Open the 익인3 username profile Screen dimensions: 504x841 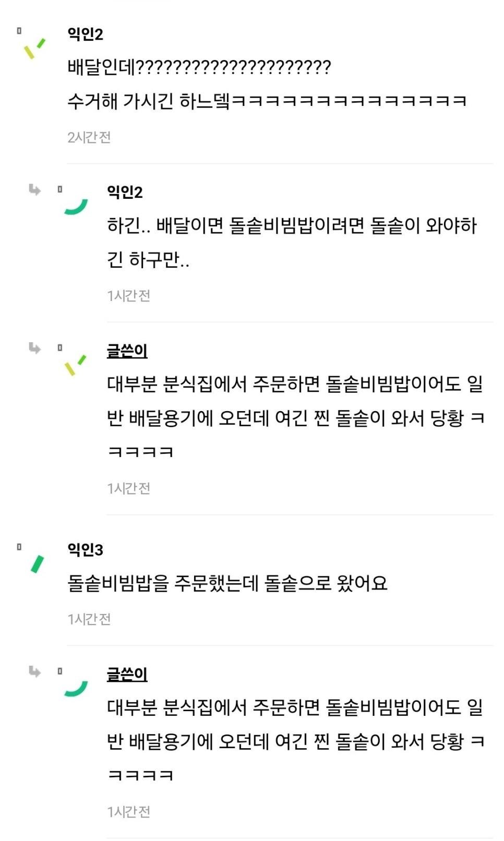[85, 549]
